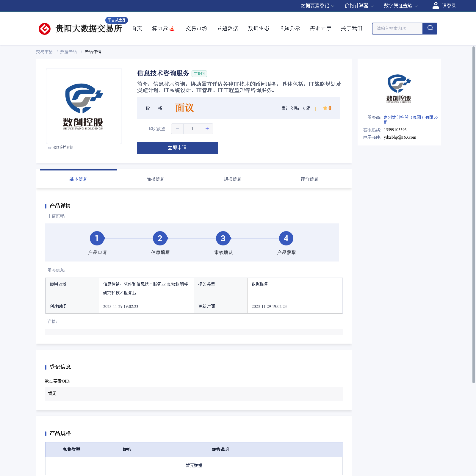Click the 立即申请 button

pos(177,148)
